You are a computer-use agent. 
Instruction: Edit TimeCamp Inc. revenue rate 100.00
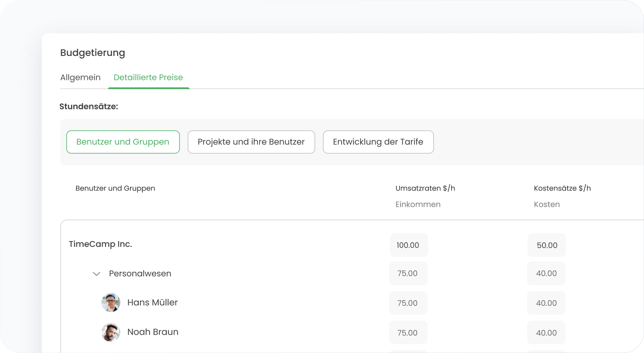click(408, 245)
